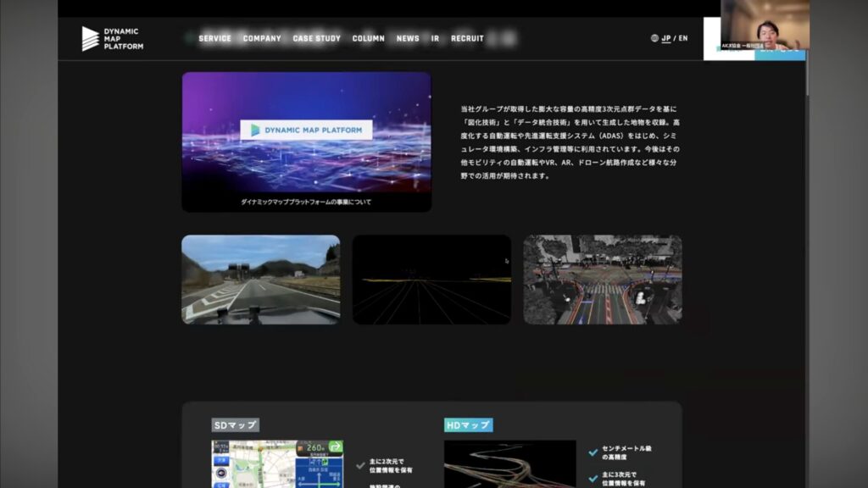Open the IR section link

[435, 38]
